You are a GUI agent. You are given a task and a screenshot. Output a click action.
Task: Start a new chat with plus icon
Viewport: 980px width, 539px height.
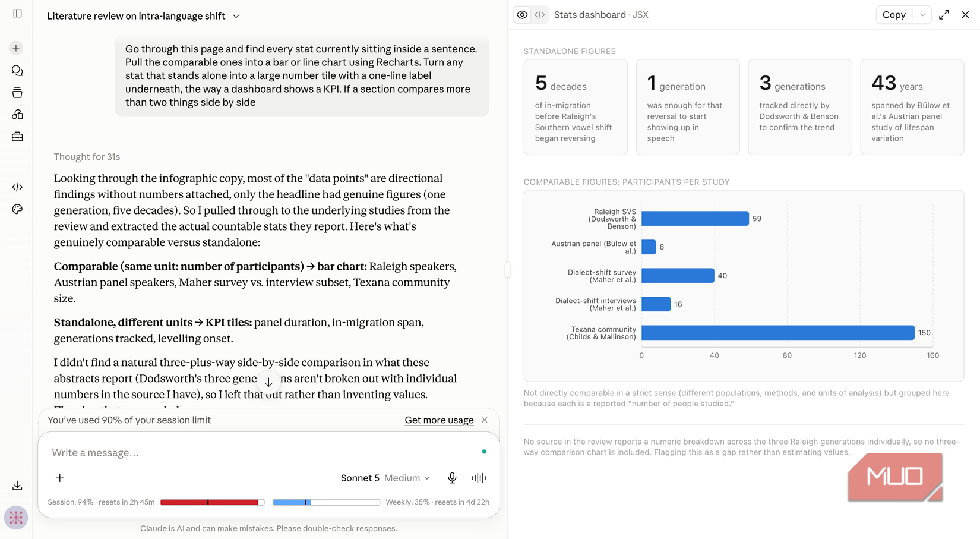17,48
